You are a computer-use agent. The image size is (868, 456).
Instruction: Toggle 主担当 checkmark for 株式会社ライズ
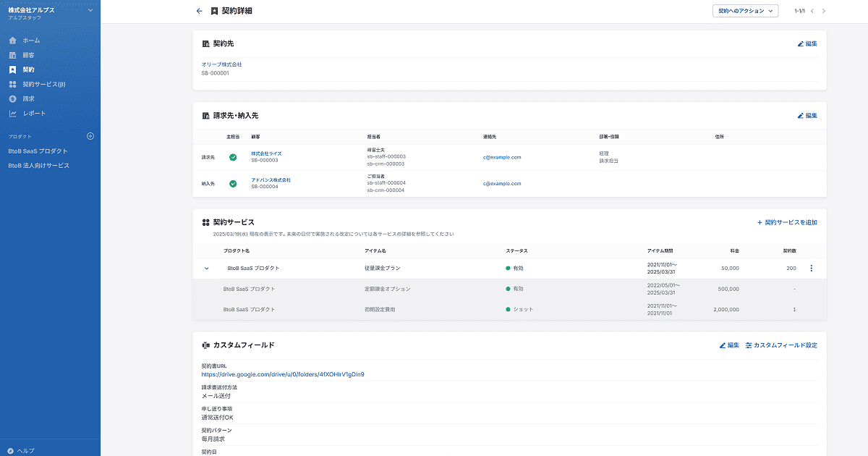click(233, 157)
